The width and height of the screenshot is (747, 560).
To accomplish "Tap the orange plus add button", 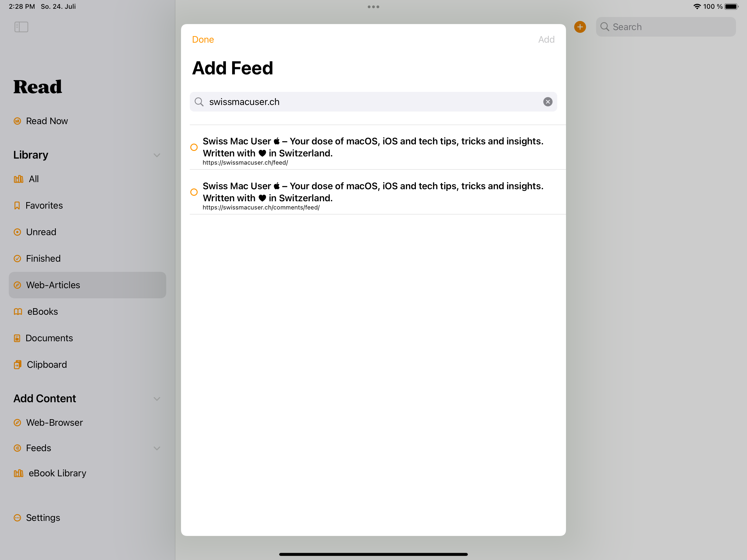I will point(580,27).
